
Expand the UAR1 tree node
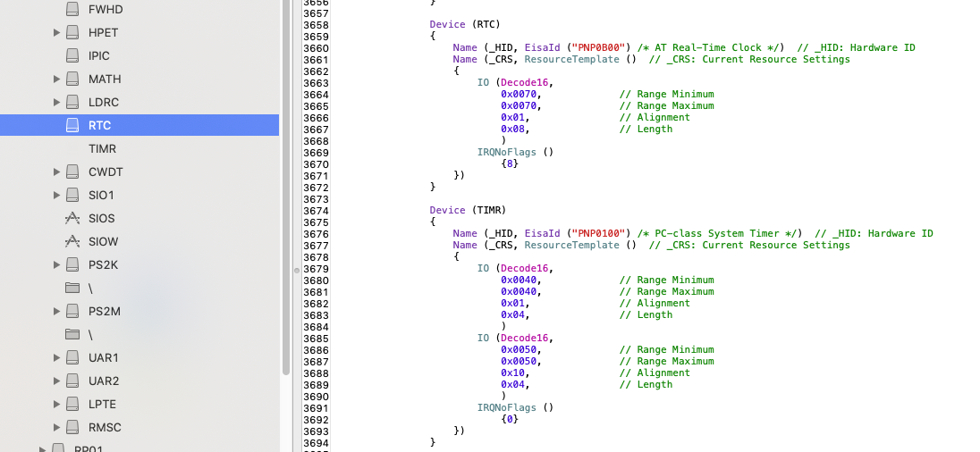click(57, 357)
